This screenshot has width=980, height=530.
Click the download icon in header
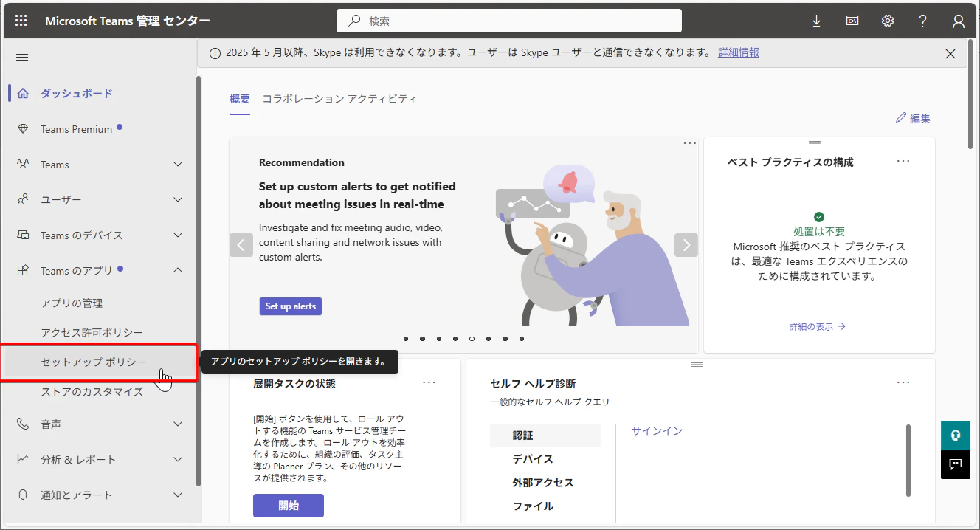817,21
